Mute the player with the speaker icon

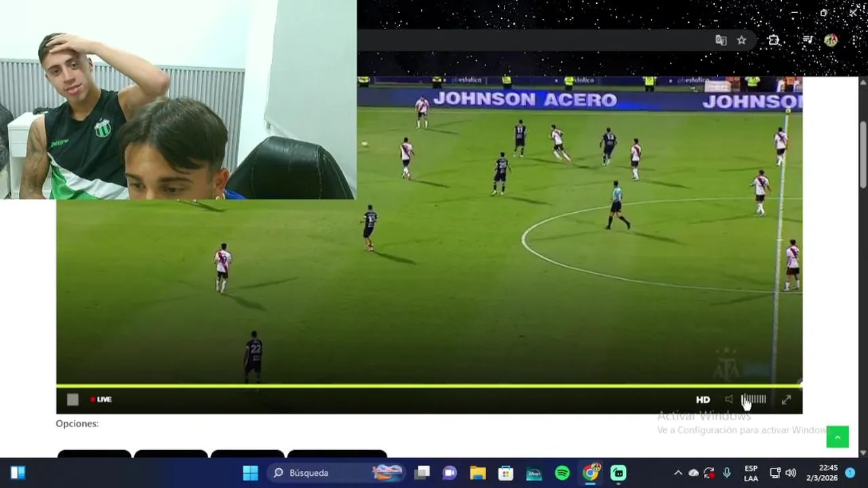(729, 400)
